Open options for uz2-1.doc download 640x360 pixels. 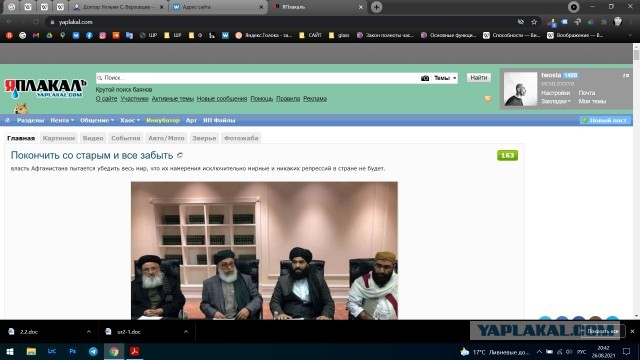click(x=186, y=332)
